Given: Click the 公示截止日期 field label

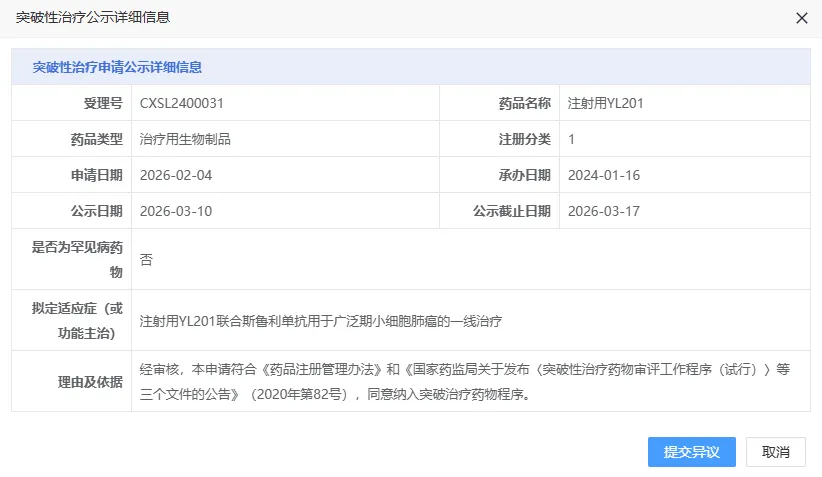Looking at the screenshot, I should coord(511,211).
